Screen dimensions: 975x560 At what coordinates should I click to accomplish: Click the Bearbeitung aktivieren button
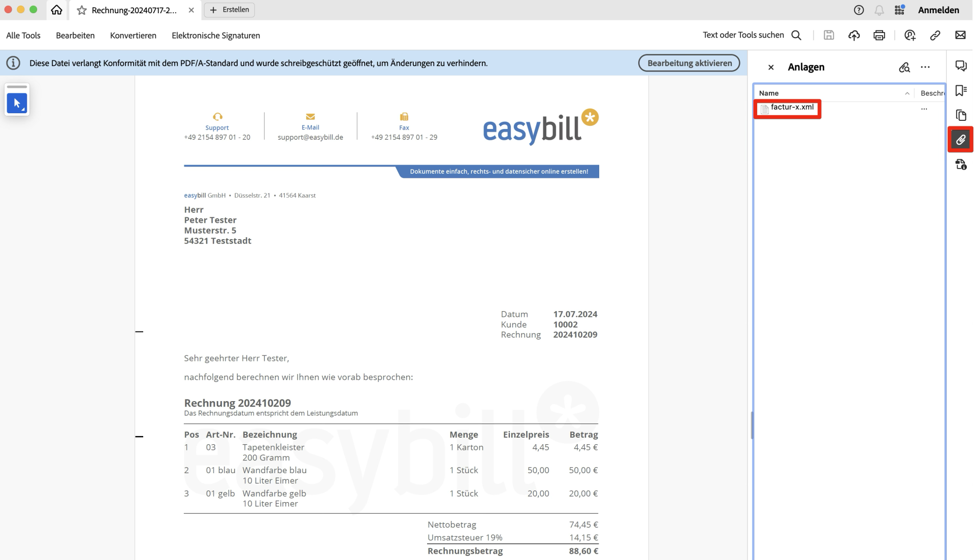tap(689, 63)
